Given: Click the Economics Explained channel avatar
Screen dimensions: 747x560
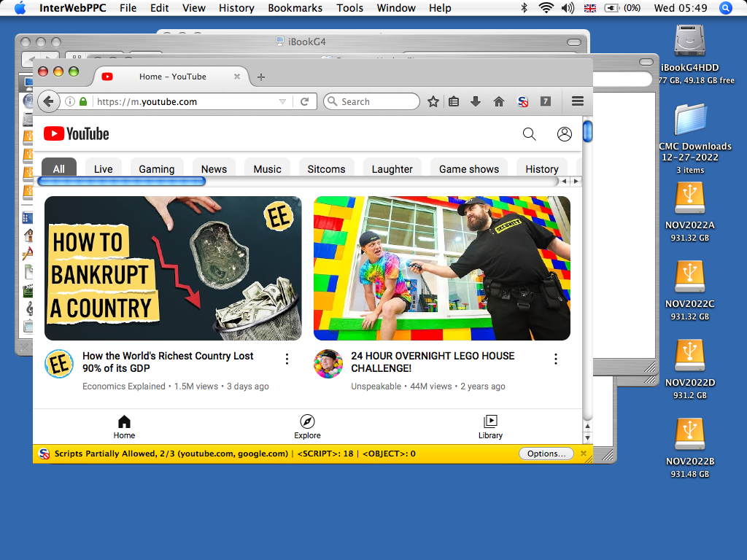Looking at the screenshot, I should click(x=59, y=364).
